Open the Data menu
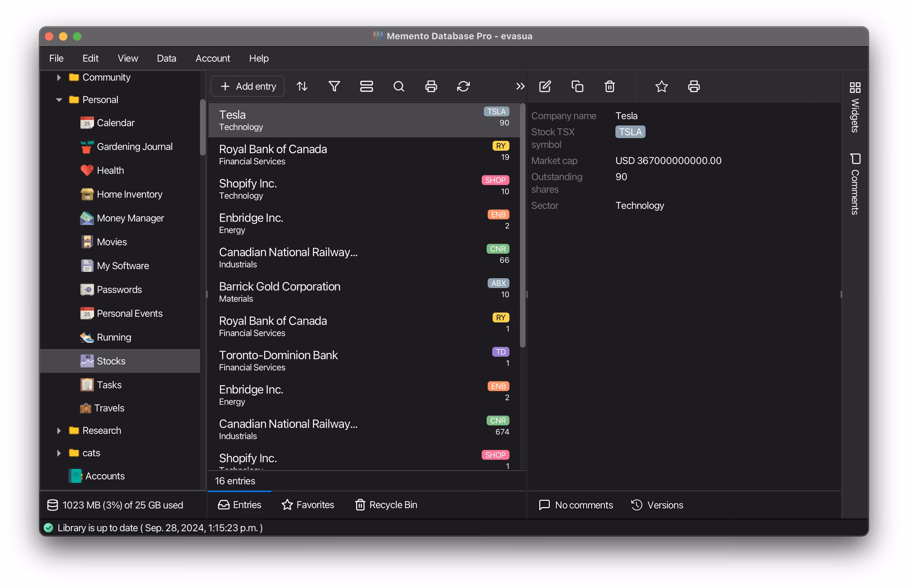This screenshot has height=588, width=908. point(166,58)
